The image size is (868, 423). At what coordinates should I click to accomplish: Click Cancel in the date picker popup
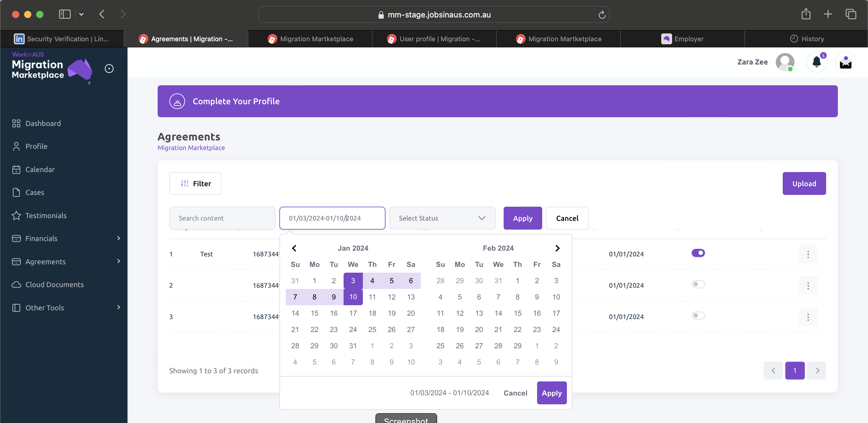(x=515, y=393)
